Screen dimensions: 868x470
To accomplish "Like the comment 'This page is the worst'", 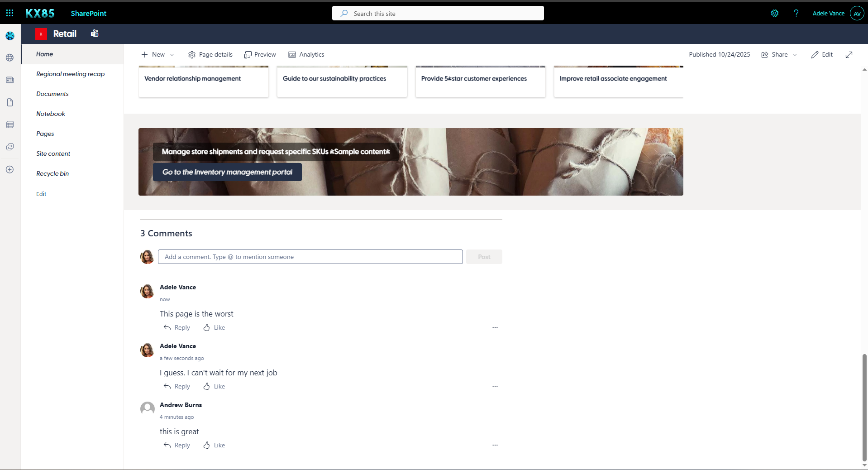I will coord(214,327).
